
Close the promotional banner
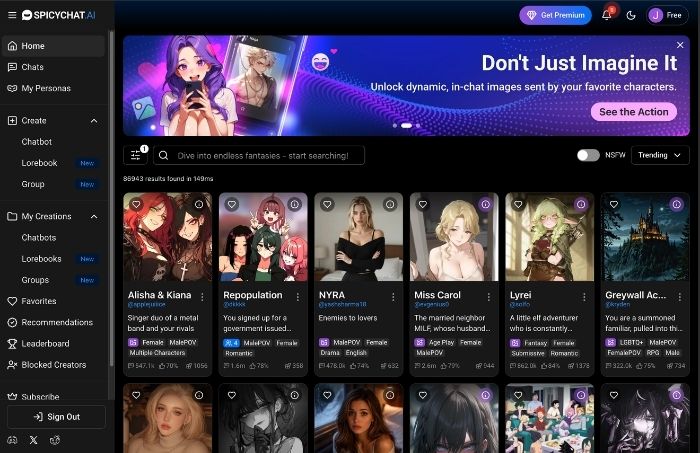[x=680, y=45]
